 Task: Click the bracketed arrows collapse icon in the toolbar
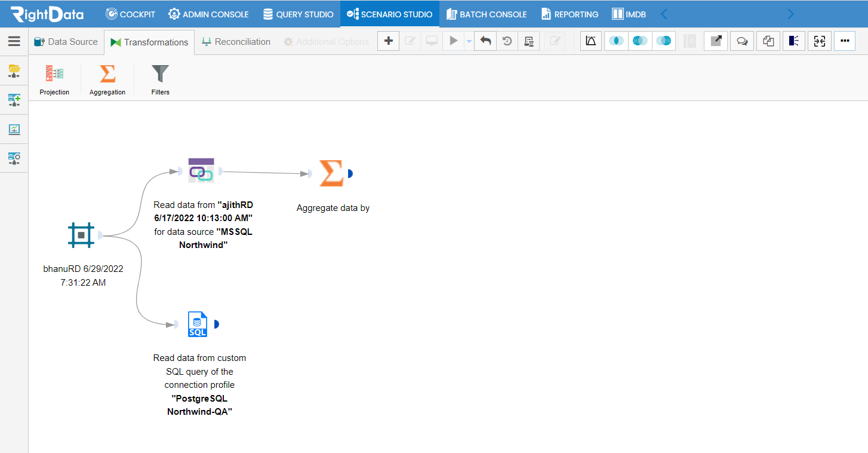(x=820, y=41)
